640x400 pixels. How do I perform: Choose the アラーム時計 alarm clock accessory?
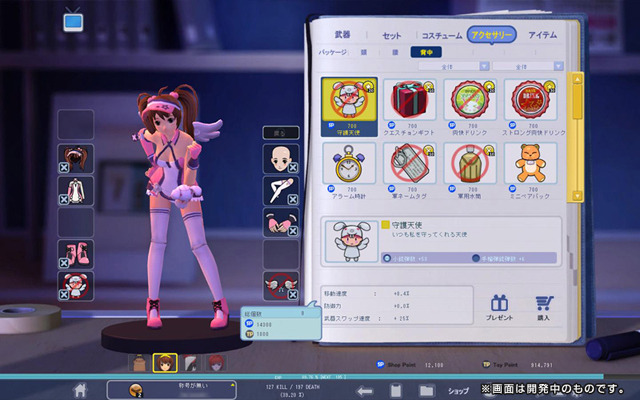point(349,171)
